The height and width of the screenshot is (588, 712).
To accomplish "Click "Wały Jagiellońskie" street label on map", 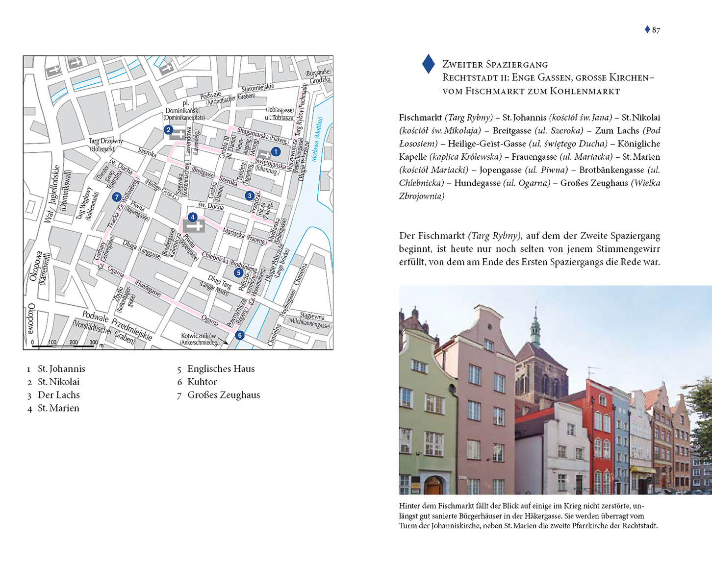I will coord(52,194).
